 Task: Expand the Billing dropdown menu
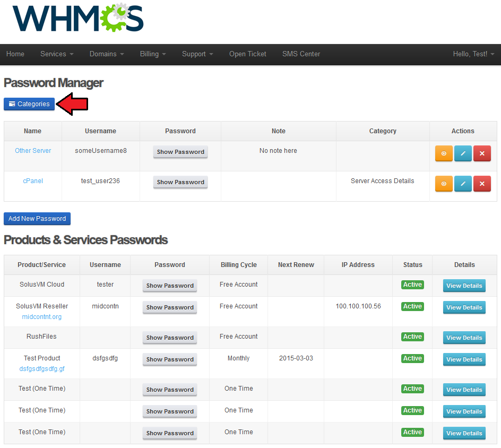153,54
